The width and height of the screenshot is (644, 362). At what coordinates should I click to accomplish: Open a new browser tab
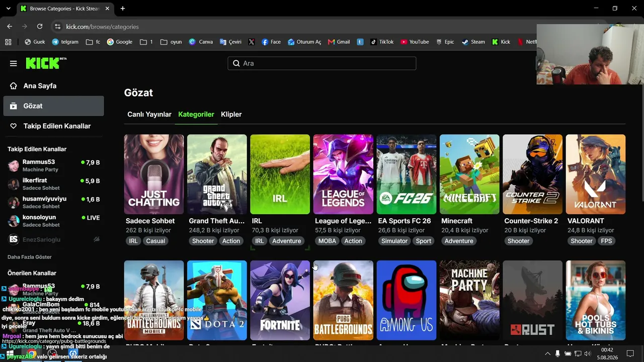[x=123, y=9]
